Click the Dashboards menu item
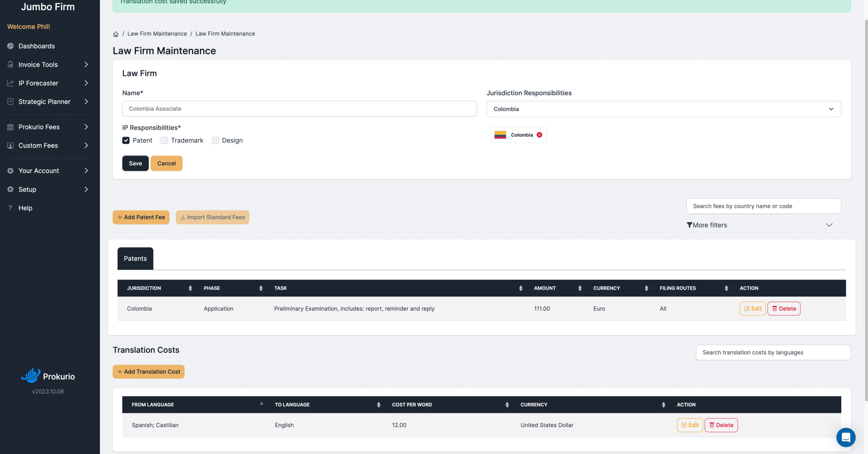Screen dimensions: 868x454 (36, 46)
